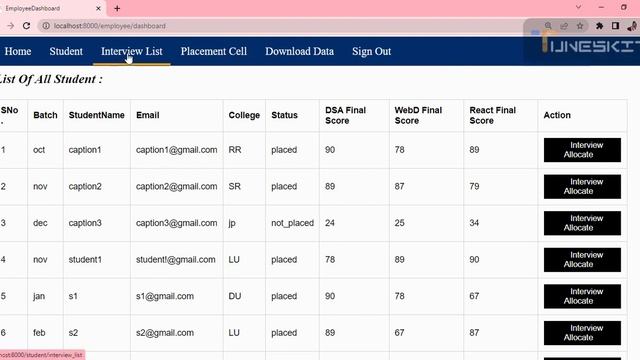Click Interview Allocate for s2
The height and width of the screenshot is (360, 640).
click(582, 333)
